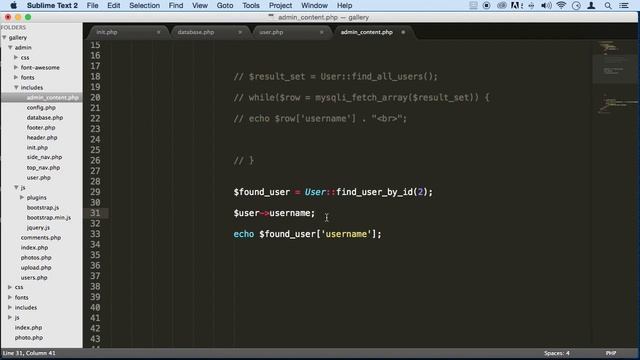The image size is (640, 360).
Task: Expand the admin fonts folder
Action: (x=16, y=78)
